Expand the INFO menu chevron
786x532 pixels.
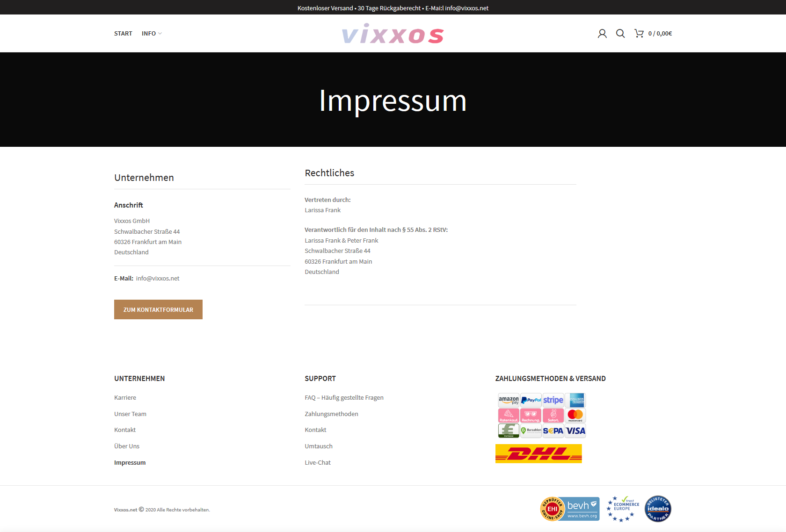click(160, 34)
